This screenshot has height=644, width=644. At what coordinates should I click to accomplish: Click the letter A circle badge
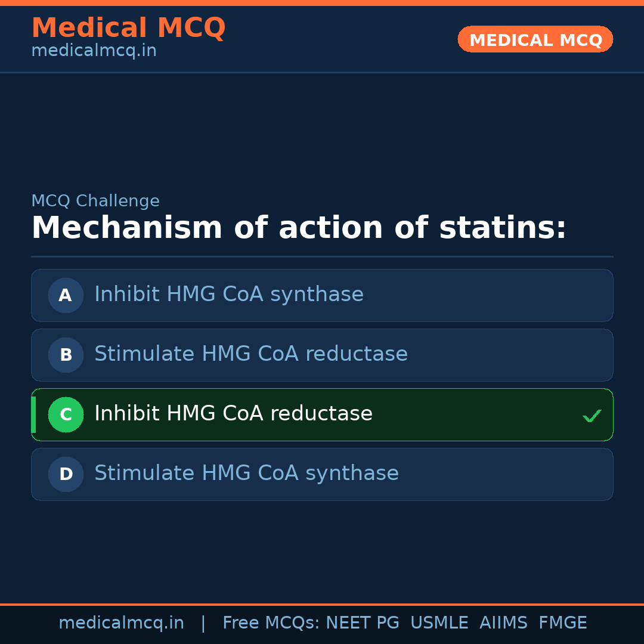click(x=66, y=295)
